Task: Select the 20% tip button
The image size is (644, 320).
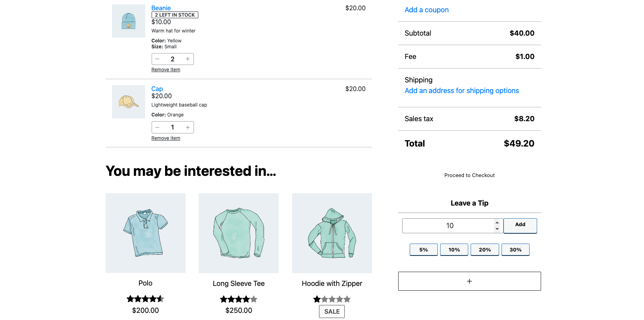Action: click(484, 250)
